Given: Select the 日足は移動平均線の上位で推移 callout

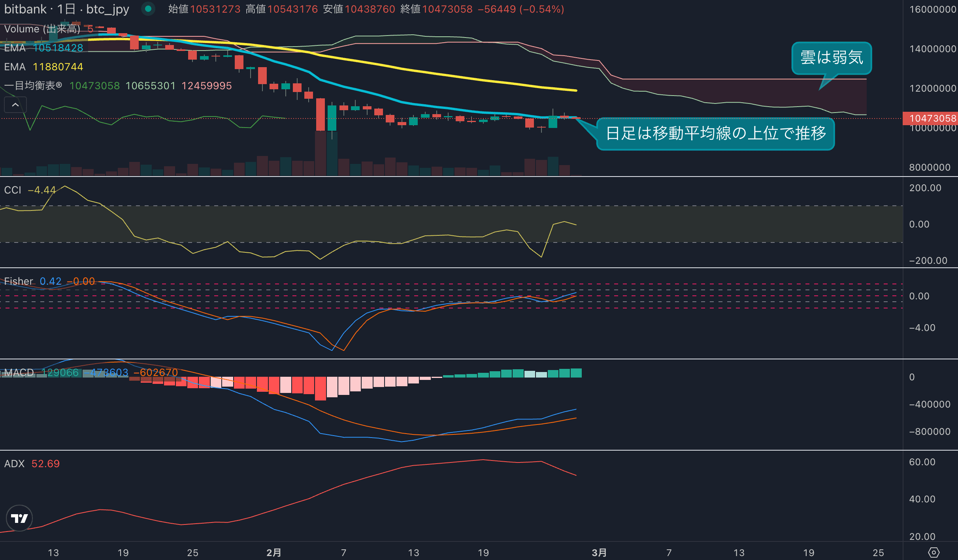Looking at the screenshot, I should pyautogui.click(x=715, y=133).
